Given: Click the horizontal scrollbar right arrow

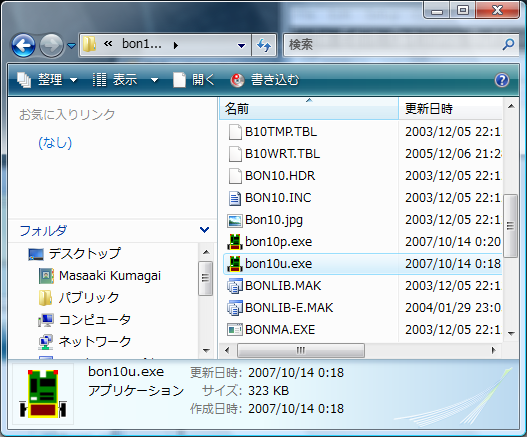Looking at the screenshot, I should [493, 350].
